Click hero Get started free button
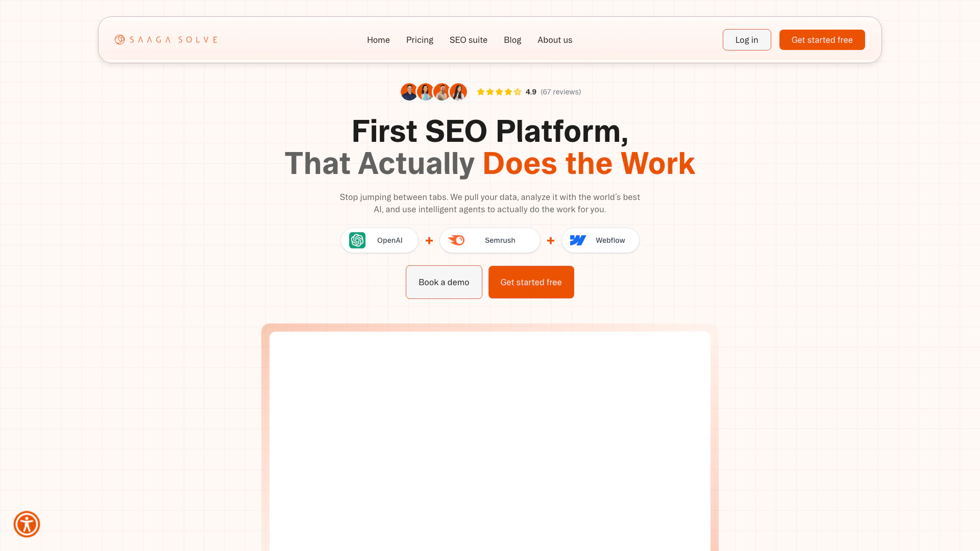This screenshot has height=551, width=980. [x=531, y=282]
